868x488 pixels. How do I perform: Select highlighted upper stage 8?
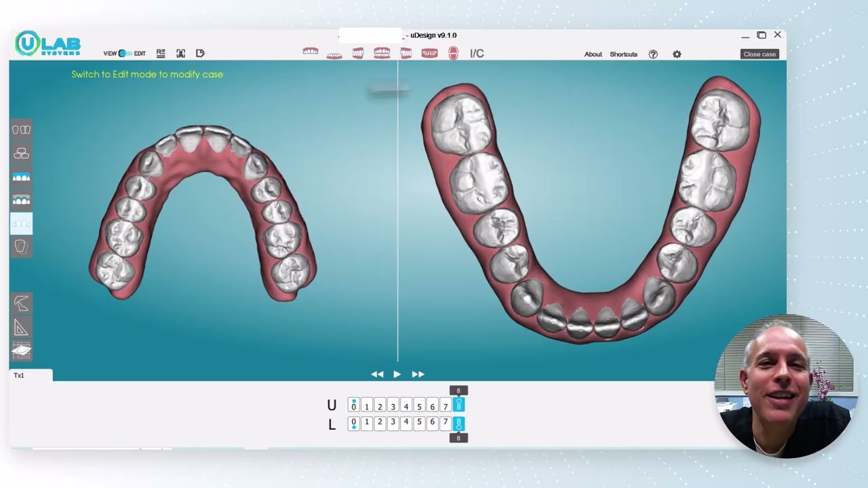458,405
